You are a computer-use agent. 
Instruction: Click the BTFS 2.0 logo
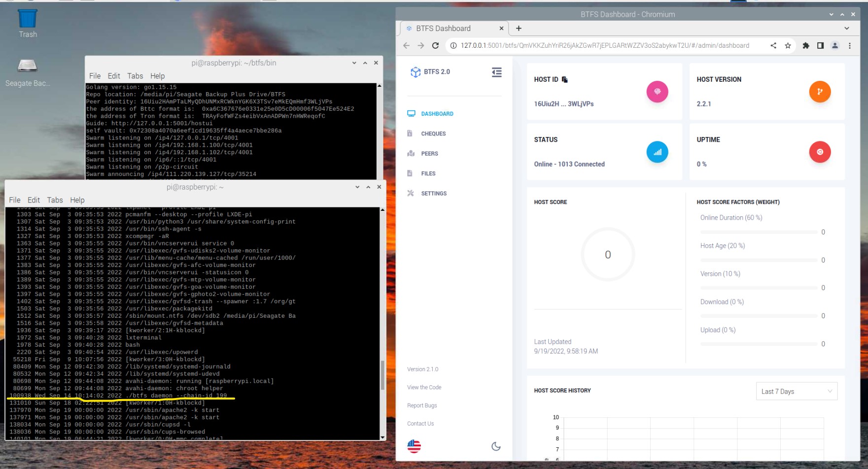click(x=430, y=72)
